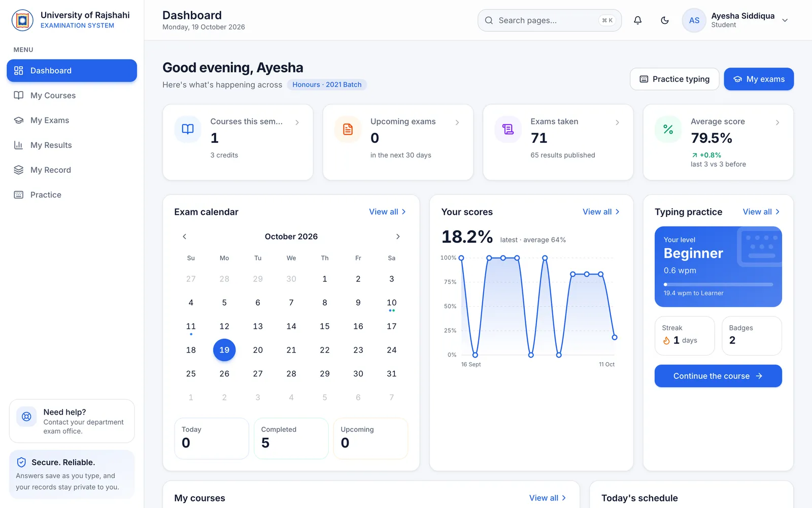
Task: Open the notifications bell
Action: 638,20
